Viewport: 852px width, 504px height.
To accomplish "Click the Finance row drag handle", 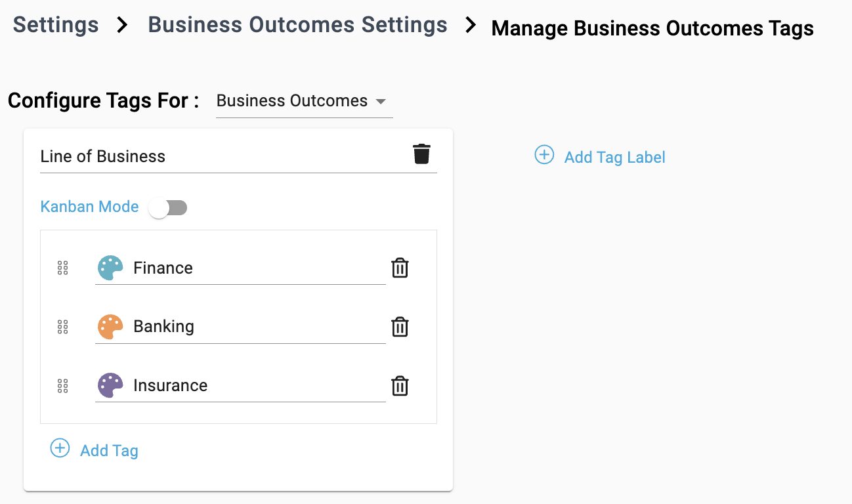I will pos(62,268).
